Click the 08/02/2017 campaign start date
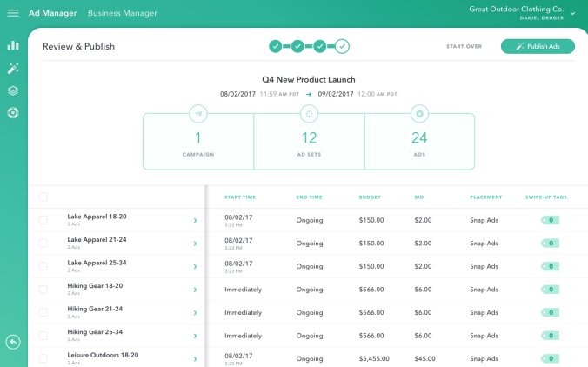 (237, 94)
